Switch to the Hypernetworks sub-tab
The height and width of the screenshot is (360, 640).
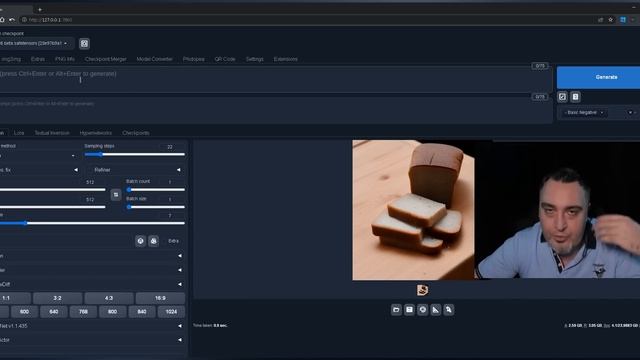[x=96, y=133]
